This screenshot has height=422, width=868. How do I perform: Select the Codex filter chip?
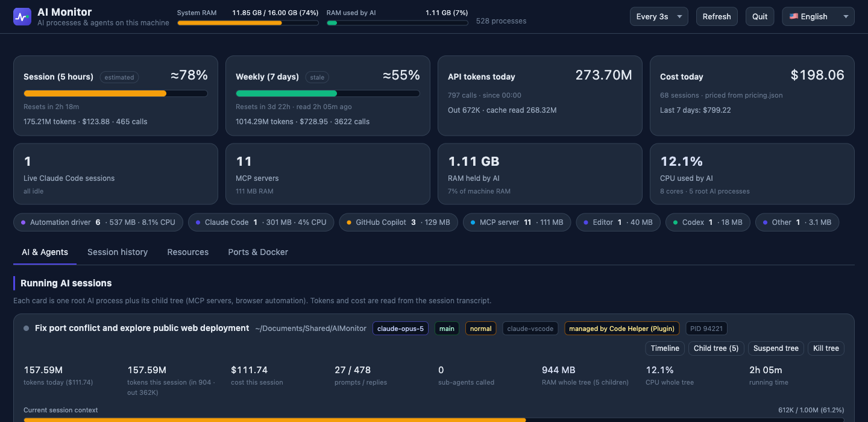(x=708, y=222)
